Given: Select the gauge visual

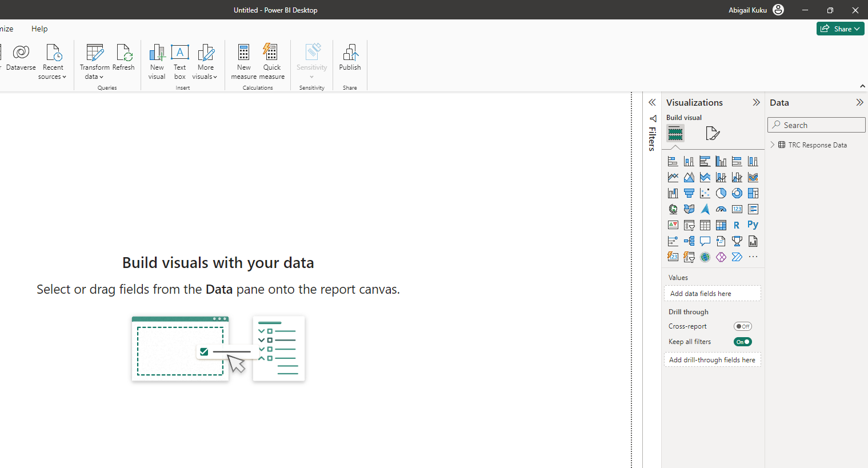Looking at the screenshot, I should [x=721, y=209].
